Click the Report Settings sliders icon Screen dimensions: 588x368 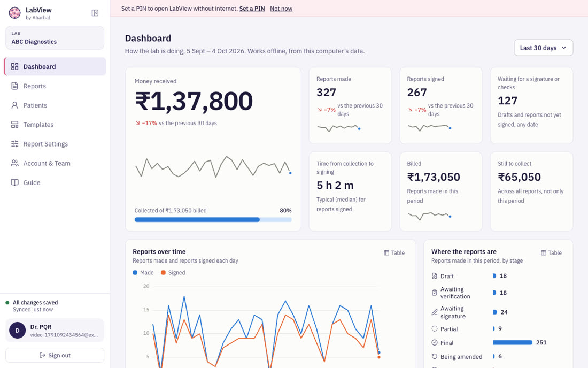(x=14, y=144)
